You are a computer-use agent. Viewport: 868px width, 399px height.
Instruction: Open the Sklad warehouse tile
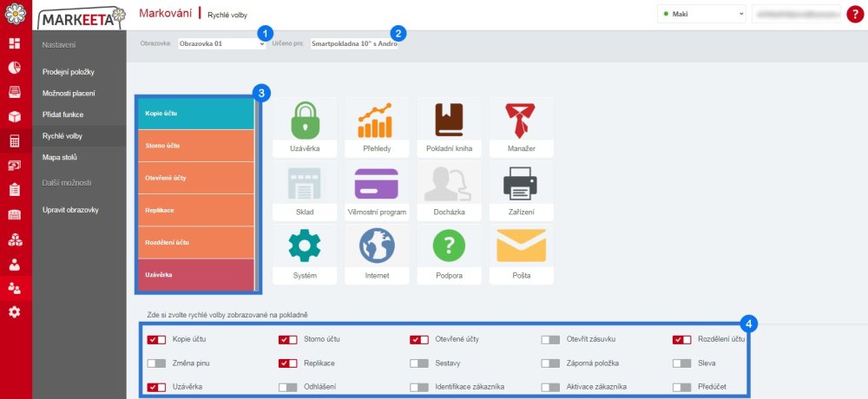(x=305, y=191)
